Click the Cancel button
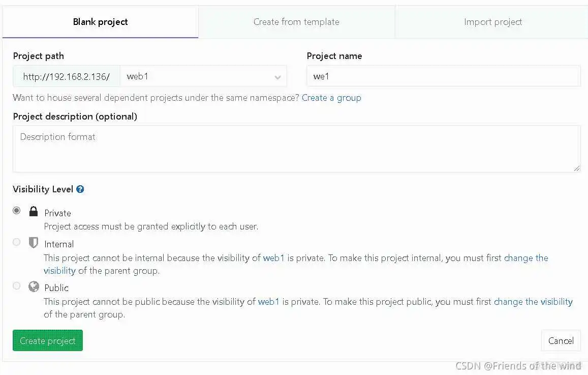The width and height of the screenshot is (588, 375). pyautogui.click(x=561, y=341)
